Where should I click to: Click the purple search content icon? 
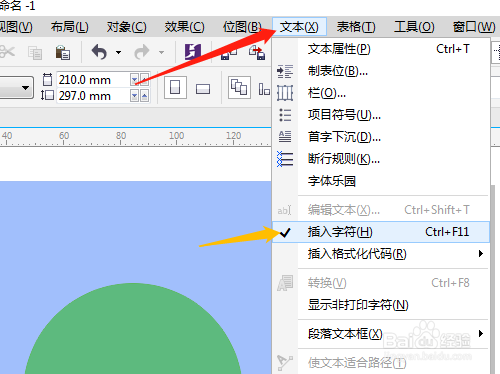193,52
